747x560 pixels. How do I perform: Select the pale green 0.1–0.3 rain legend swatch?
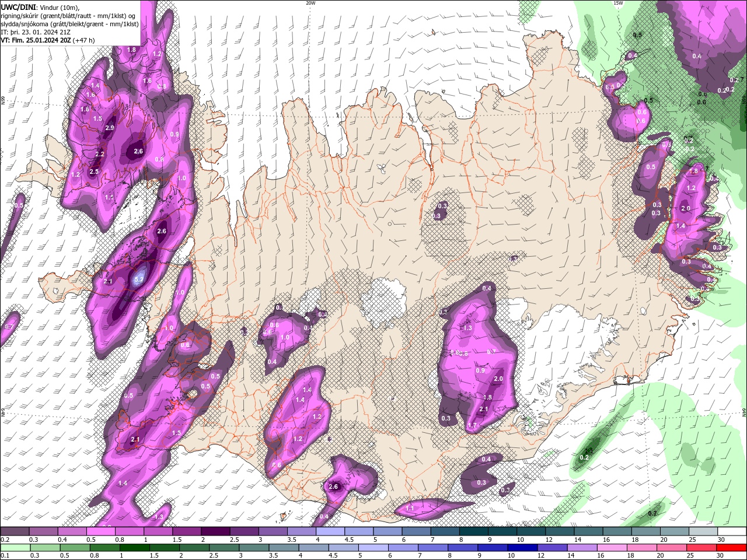coord(16,548)
